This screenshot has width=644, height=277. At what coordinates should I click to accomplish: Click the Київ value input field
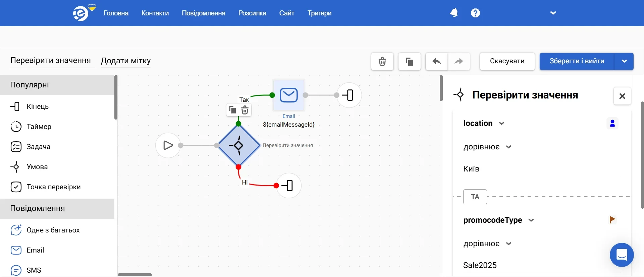point(542,169)
